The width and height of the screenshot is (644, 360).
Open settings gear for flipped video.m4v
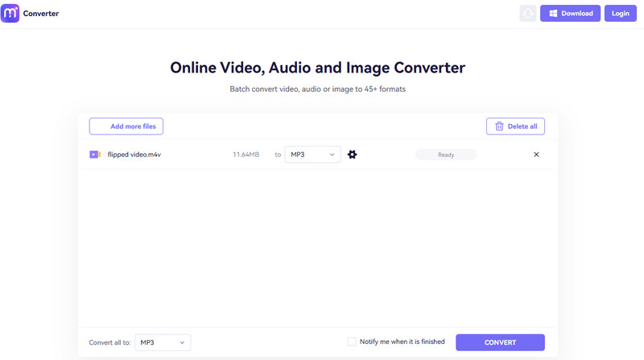pos(352,155)
